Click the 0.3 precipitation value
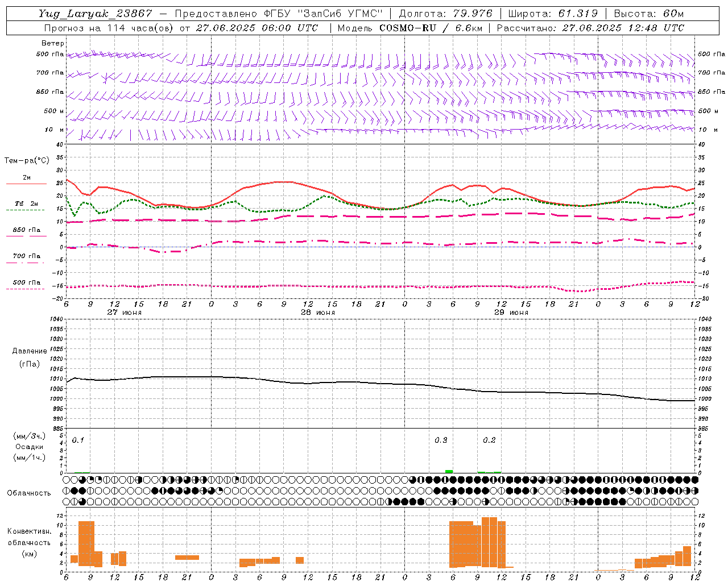728x582 pixels. click(441, 440)
